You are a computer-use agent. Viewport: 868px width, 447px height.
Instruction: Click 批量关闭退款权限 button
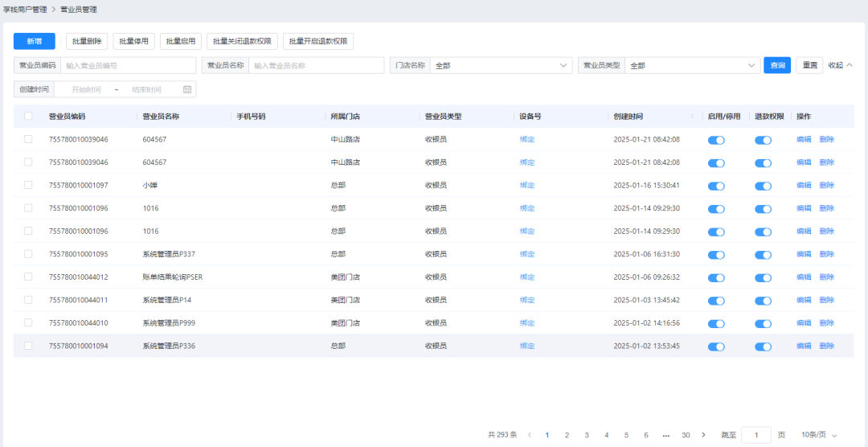(242, 41)
